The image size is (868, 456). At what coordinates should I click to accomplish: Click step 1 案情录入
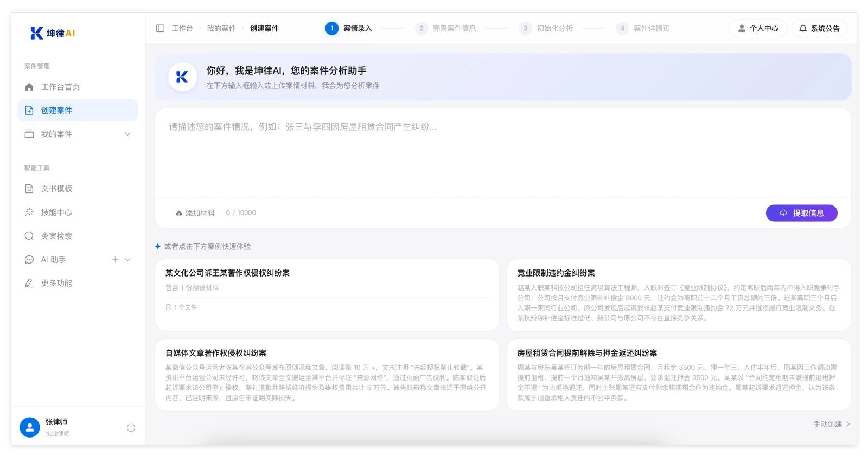pos(349,28)
